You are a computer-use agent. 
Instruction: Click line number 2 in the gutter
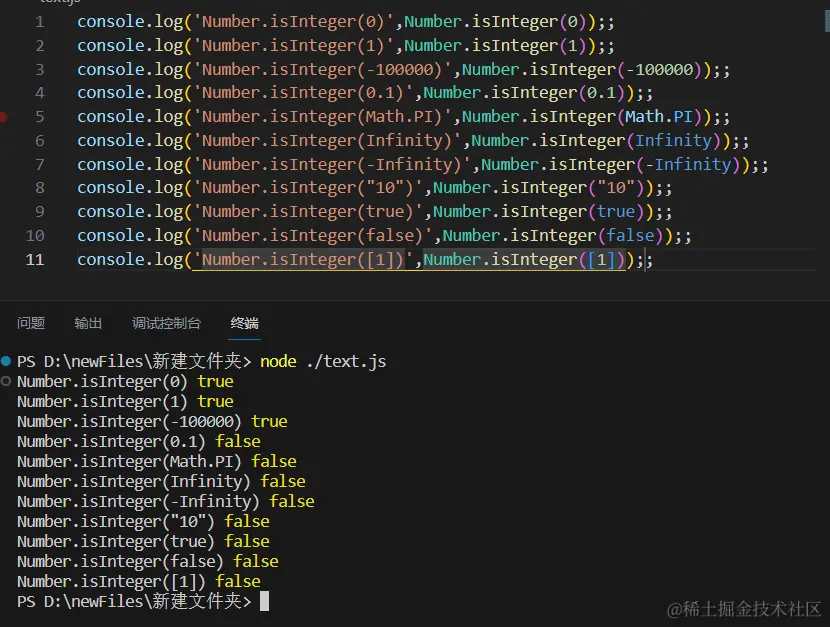tap(40, 46)
